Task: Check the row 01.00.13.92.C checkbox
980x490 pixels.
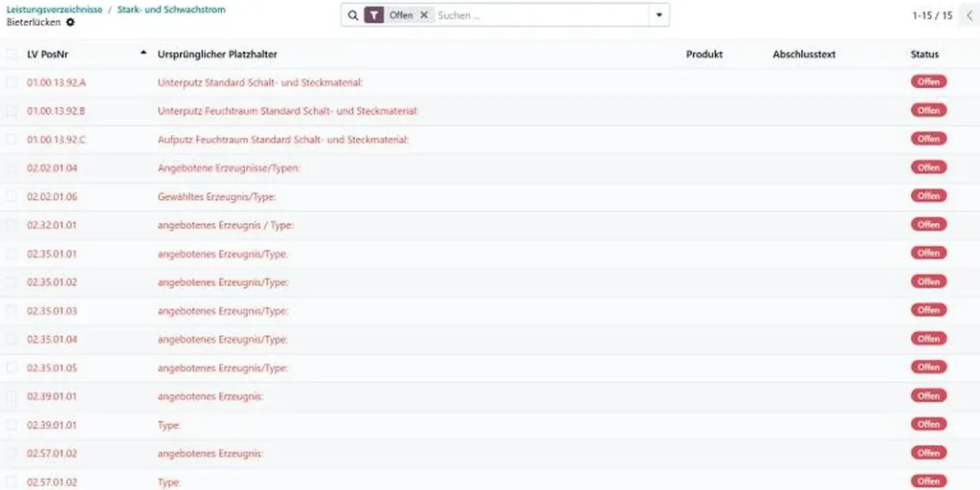Action: pyautogui.click(x=11, y=140)
